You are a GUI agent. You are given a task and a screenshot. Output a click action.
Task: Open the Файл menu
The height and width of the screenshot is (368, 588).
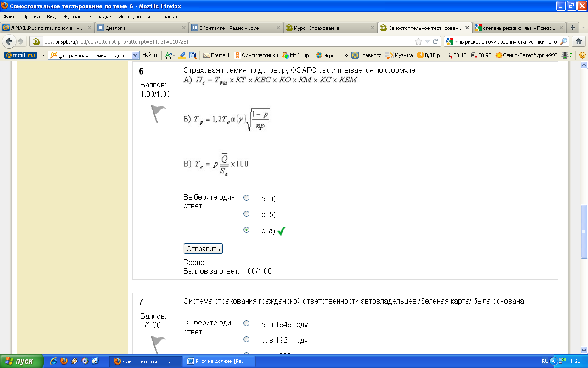(x=9, y=17)
